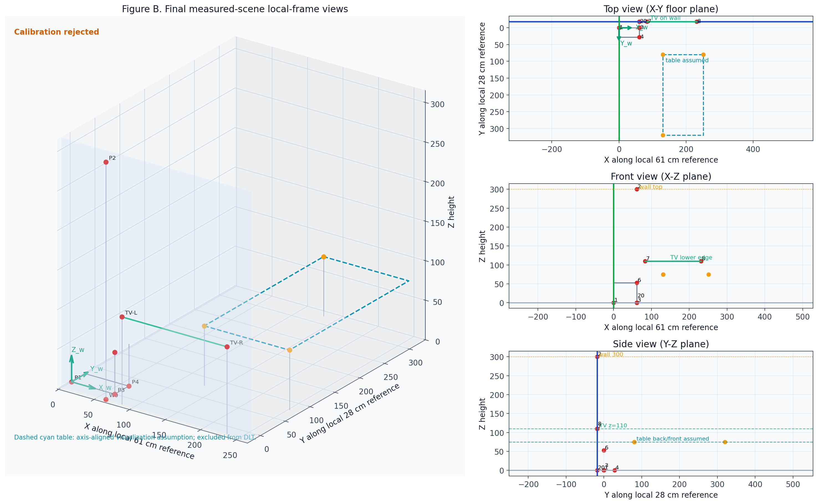
Task: Click the 'Calibration rejected' orange label
Action: tap(56, 32)
